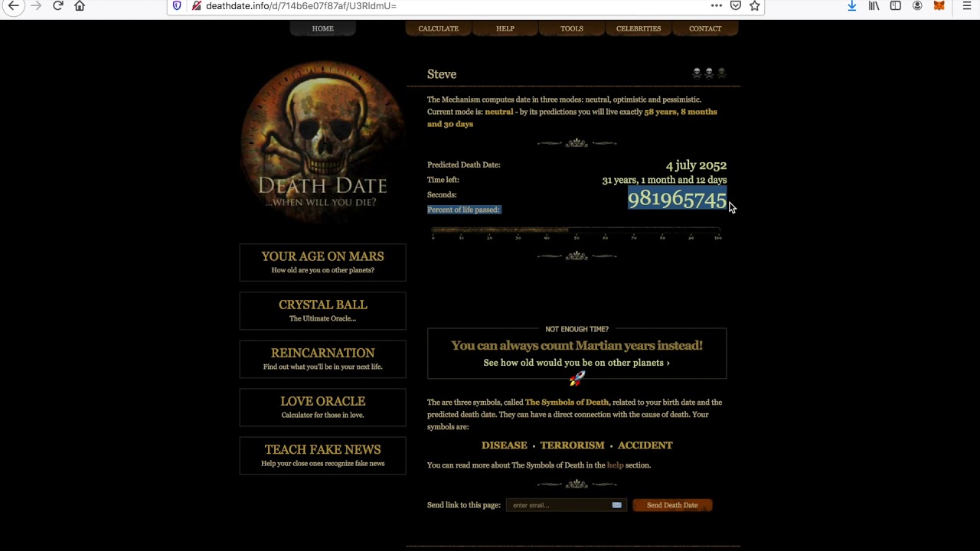Open the HELP menu item

tap(505, 28)
